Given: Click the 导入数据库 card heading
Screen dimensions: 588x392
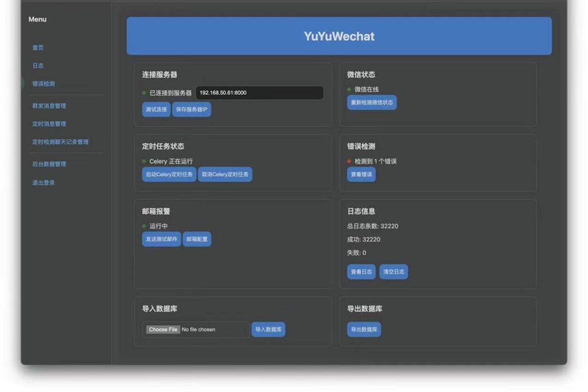Looking at the screenshot, I should [160, 309].
